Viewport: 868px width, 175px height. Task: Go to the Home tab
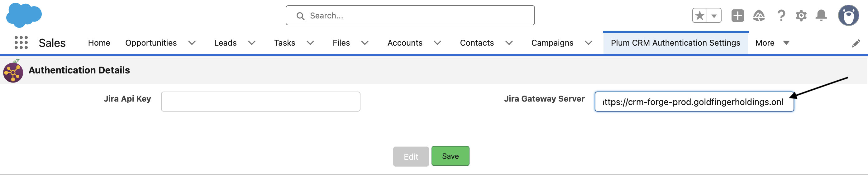(99, 43)
